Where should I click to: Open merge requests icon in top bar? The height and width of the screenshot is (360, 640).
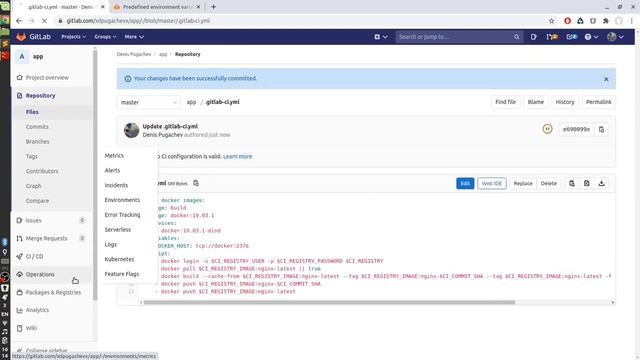pyautogui.click(x=552, y=37)
